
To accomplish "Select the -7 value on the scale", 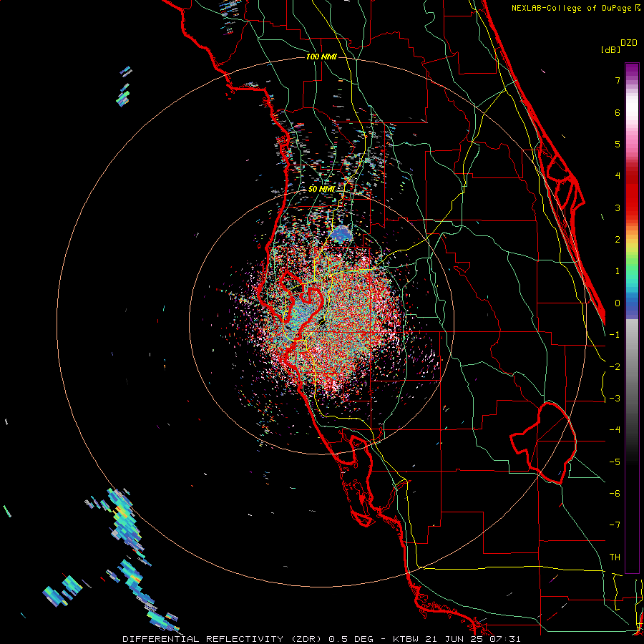I will pos(615,525).
